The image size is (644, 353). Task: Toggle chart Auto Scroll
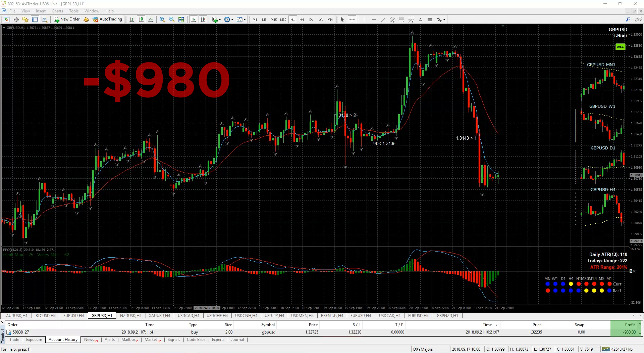[x=194, y=19]
